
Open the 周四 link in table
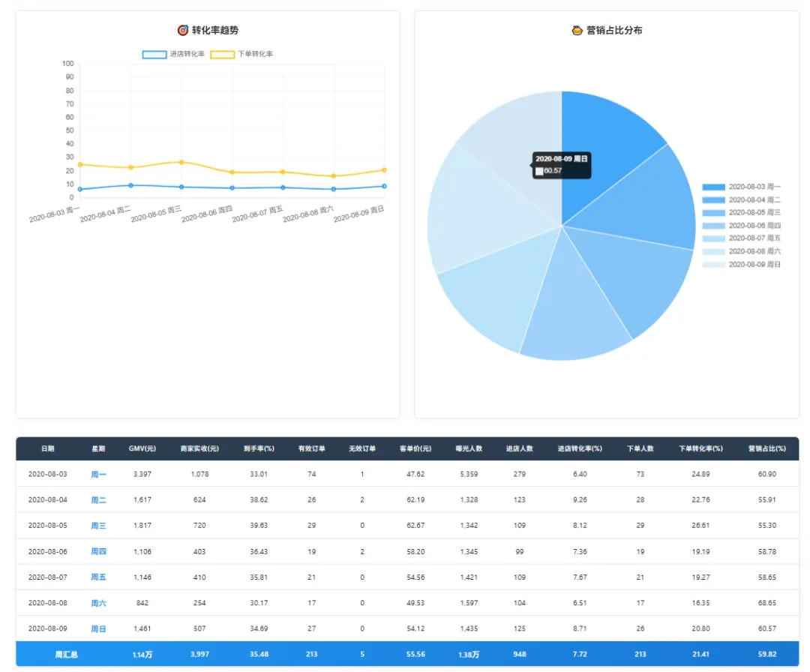pyautogui.click(x=99, y=552)
